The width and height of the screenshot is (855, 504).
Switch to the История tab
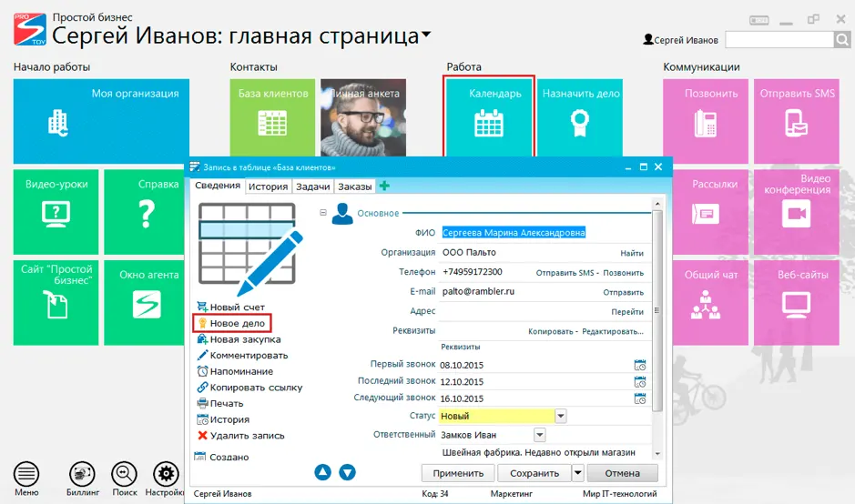click(268, 186)
